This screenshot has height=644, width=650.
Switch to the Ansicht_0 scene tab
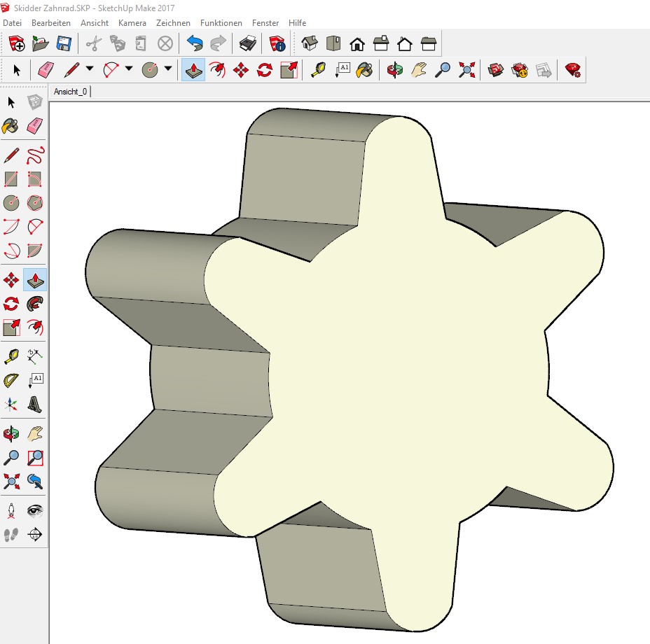(70, 92)
